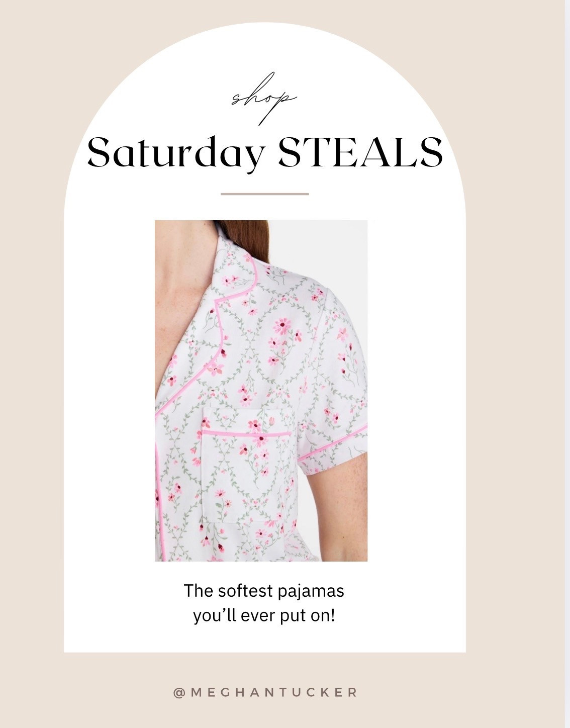Open the floral pajama product photo

pos(261,391)
